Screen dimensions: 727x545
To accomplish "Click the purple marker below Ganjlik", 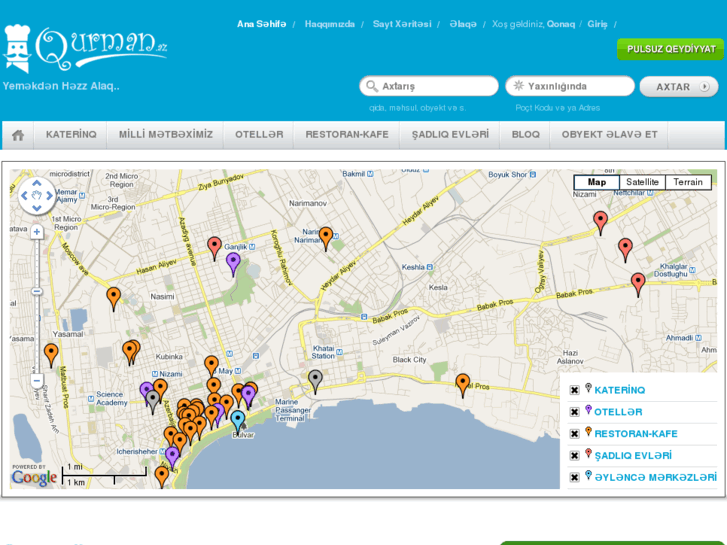I will 233,264.
